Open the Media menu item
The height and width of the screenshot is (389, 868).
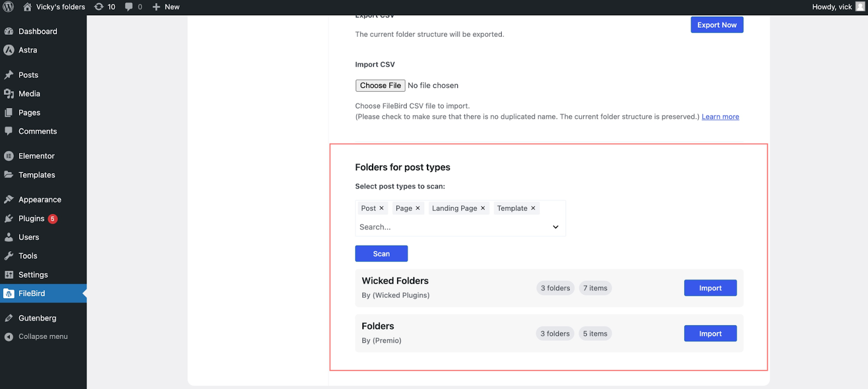43,94
